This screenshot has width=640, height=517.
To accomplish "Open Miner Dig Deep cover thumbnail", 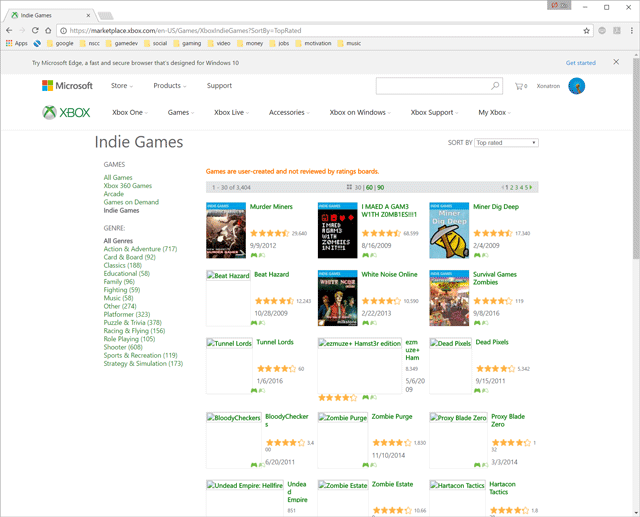I will tap(449, 230).
